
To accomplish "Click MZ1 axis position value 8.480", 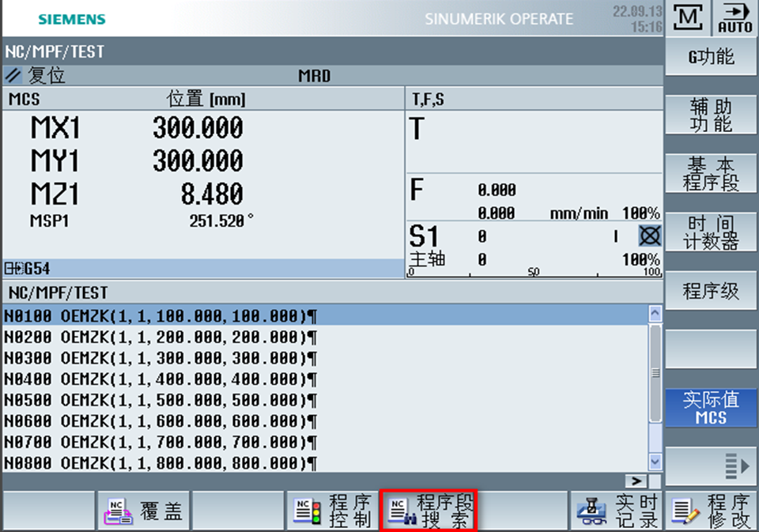I will point(212,194).
